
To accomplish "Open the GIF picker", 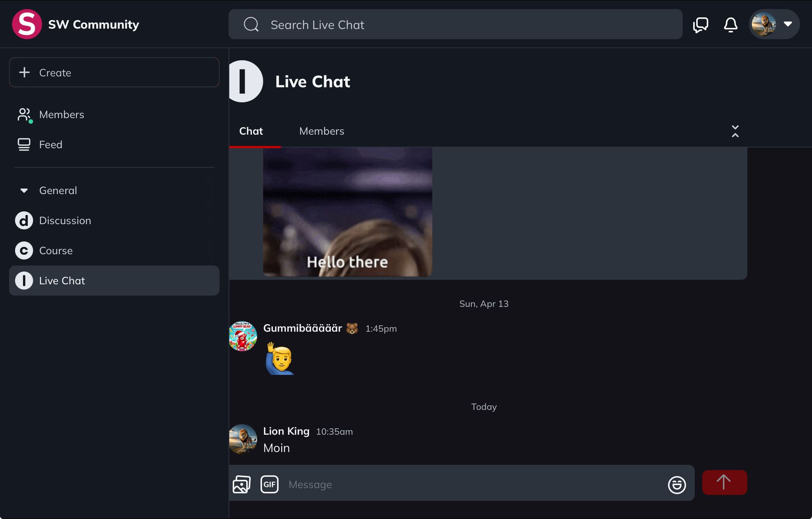I will tap(269, 484).
